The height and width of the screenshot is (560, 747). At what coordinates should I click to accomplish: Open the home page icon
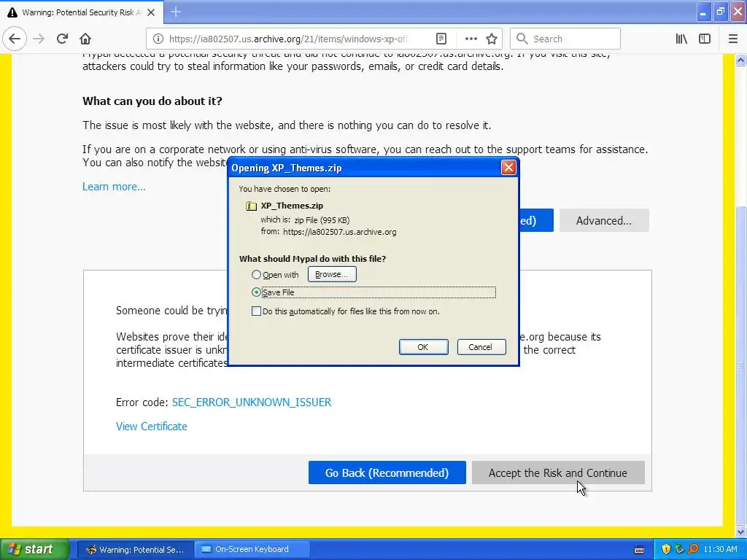[x=85, y=39]
